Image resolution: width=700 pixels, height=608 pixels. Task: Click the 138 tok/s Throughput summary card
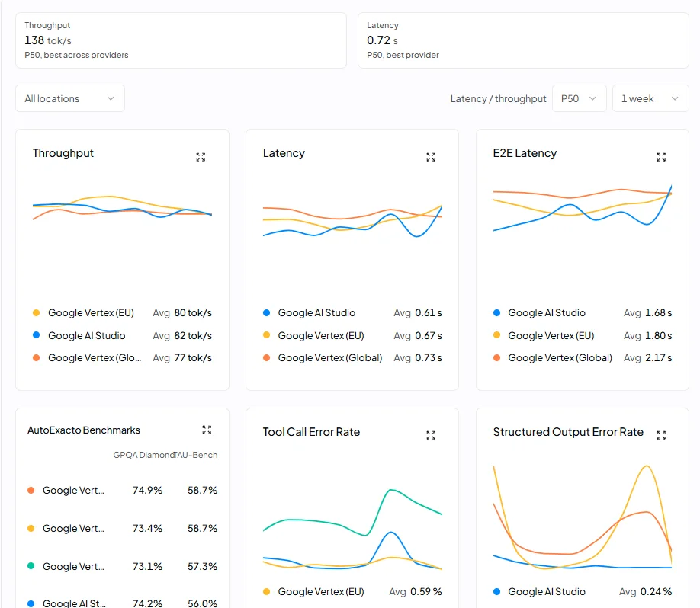(181, 40)
